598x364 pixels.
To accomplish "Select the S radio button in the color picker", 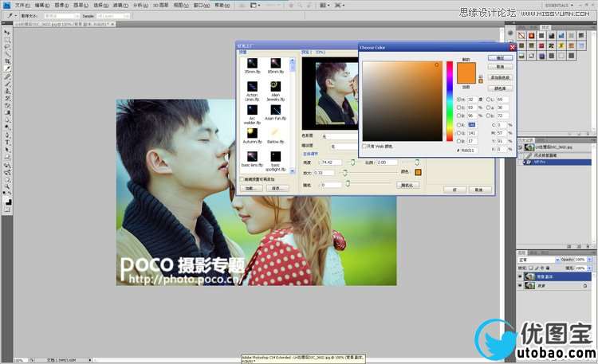I will tap(458, 108).
